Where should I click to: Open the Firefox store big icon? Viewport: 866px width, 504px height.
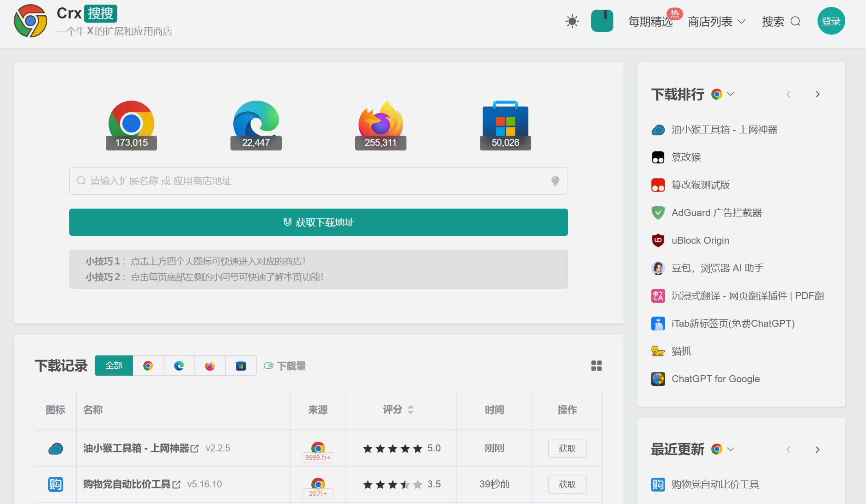coord(381,125)
